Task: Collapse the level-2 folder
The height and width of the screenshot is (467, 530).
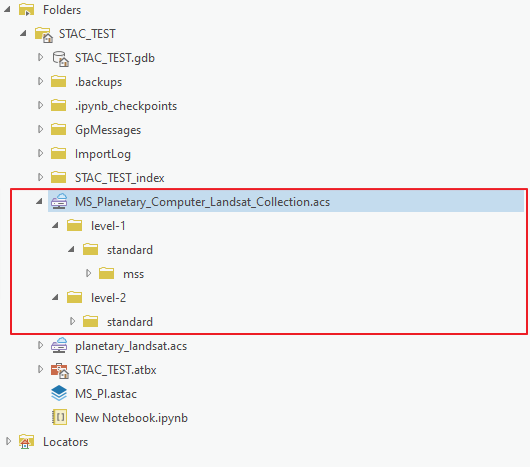Action: (x=55, y=298)
